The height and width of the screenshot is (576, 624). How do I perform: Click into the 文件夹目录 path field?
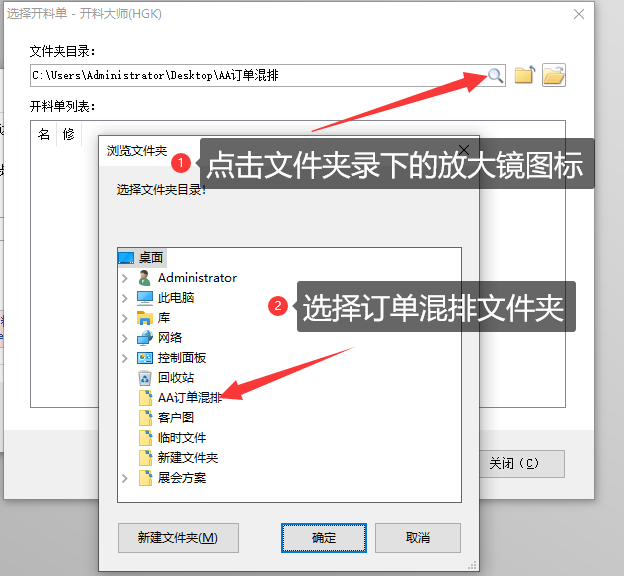pyautogui.click(x=259, y=75)
